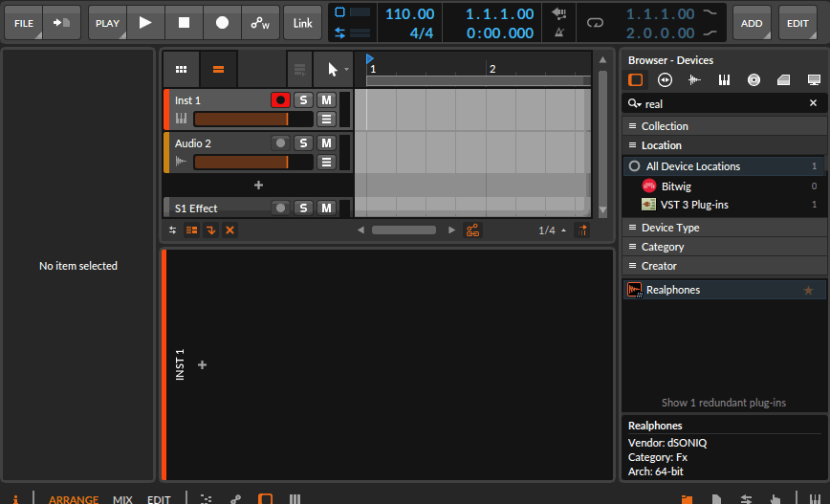Solo the Audio 2 track

(x=303, y=142)
